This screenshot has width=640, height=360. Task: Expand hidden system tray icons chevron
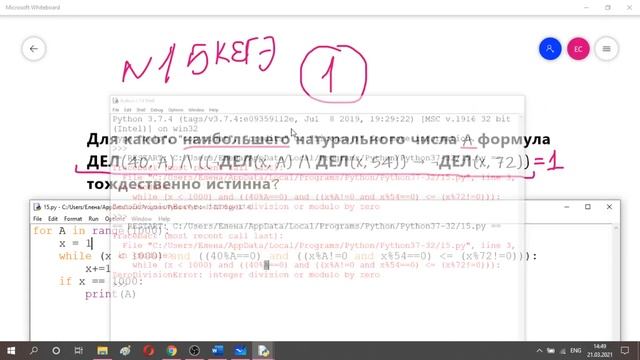click(539, 351)
